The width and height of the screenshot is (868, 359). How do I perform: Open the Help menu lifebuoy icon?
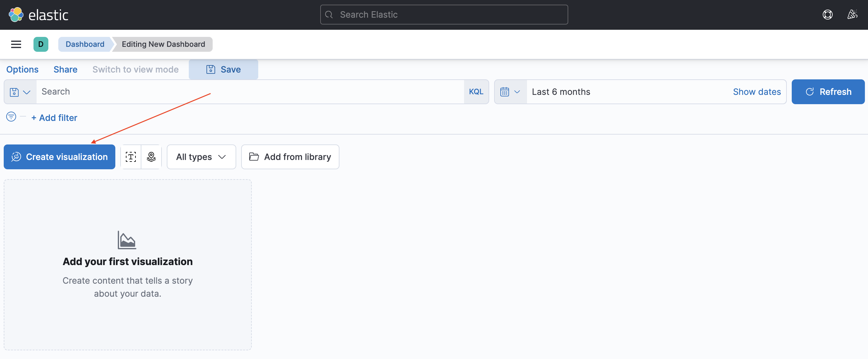coord(827,15)
